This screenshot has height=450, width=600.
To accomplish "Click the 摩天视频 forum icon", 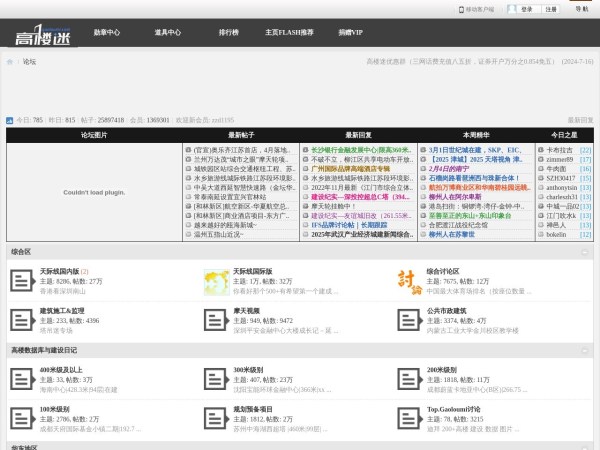I will click(x=216, y=320).
